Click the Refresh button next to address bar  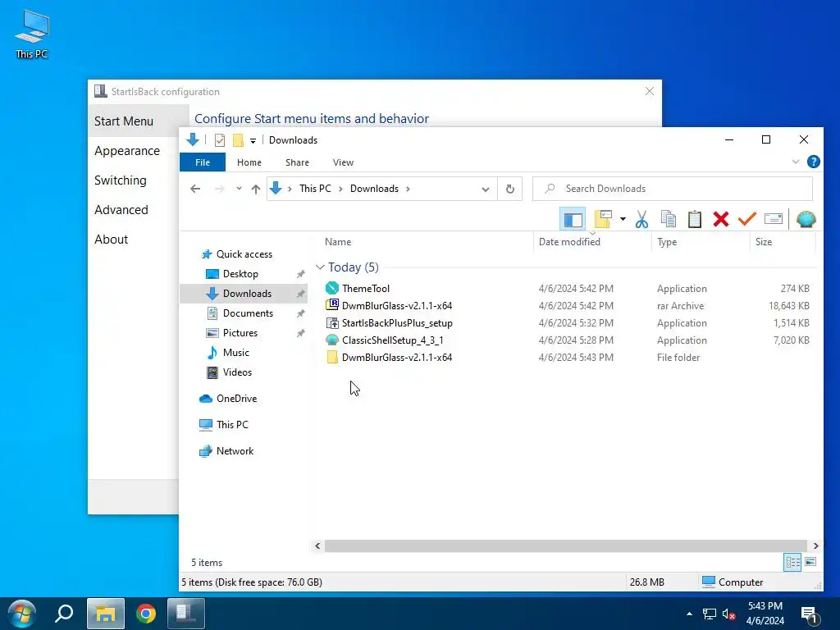pos(510,189)
